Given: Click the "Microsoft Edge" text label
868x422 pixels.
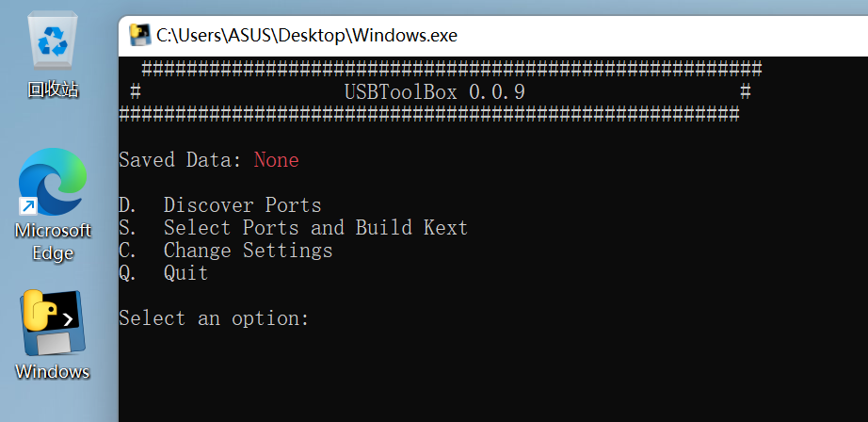Looking at the screenshot, I should pos(53,241).
